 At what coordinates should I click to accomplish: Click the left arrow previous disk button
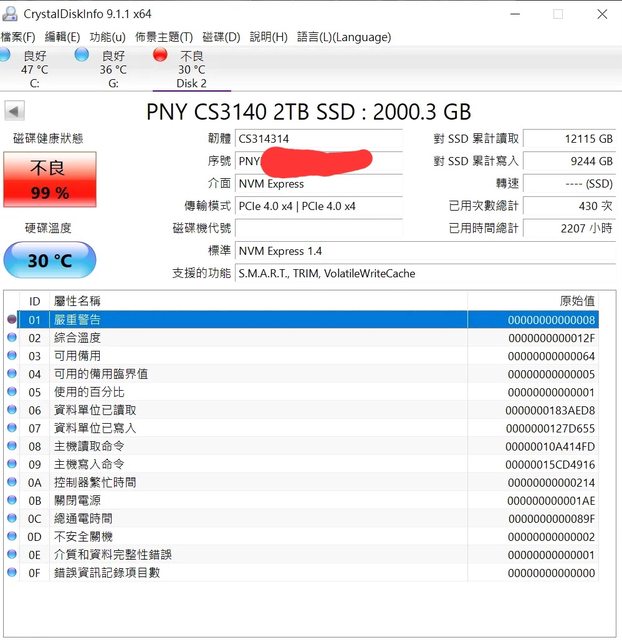click(x=14, y=111)
